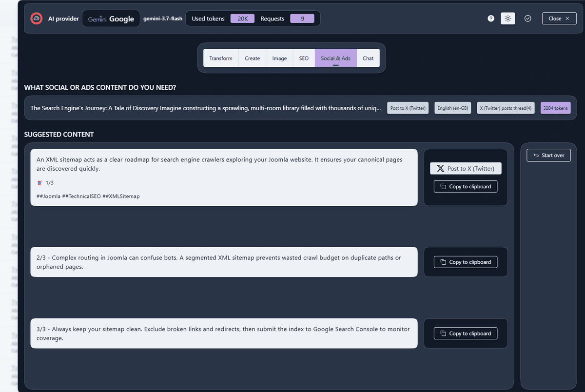Viewport: 585px width, 392px height.
Task: Click the Search Engine's Journey prompt text
Action: tap(206, 108)
